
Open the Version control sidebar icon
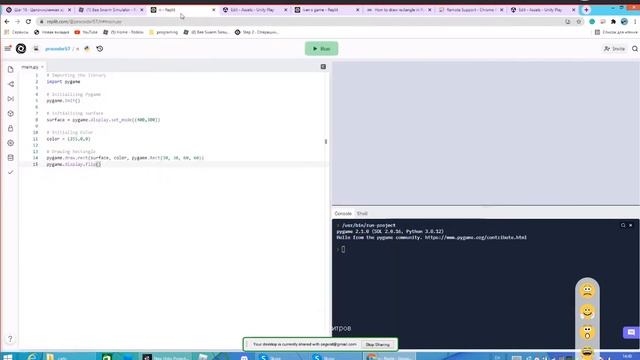point(11,84)
